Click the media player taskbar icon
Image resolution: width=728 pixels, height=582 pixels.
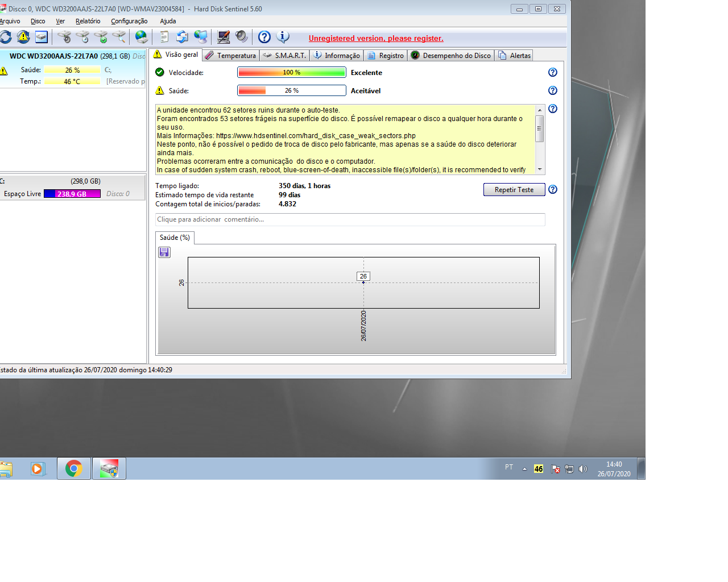pos(38,469)
